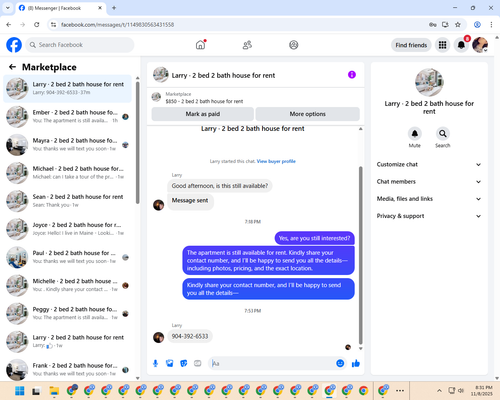Mute conversation using bell icon
500x400 pixels.
[414, 134]
